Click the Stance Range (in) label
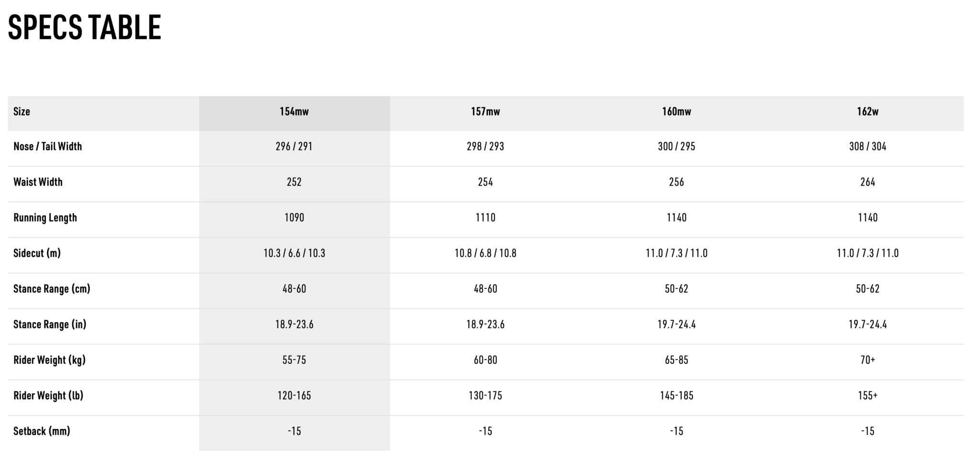 (50, 324)
